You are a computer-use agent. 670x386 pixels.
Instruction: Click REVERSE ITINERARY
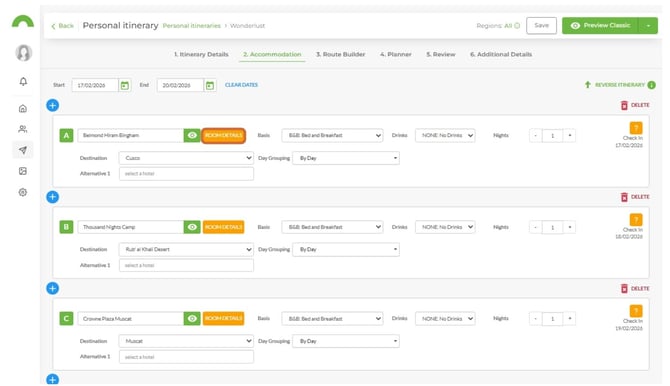tap(615, 85)
